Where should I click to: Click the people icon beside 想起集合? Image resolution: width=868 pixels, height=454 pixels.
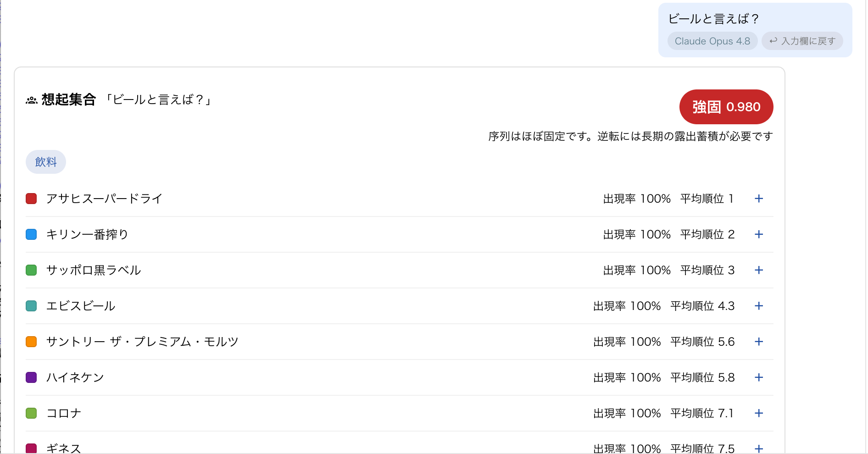click(x=32, y=100)
